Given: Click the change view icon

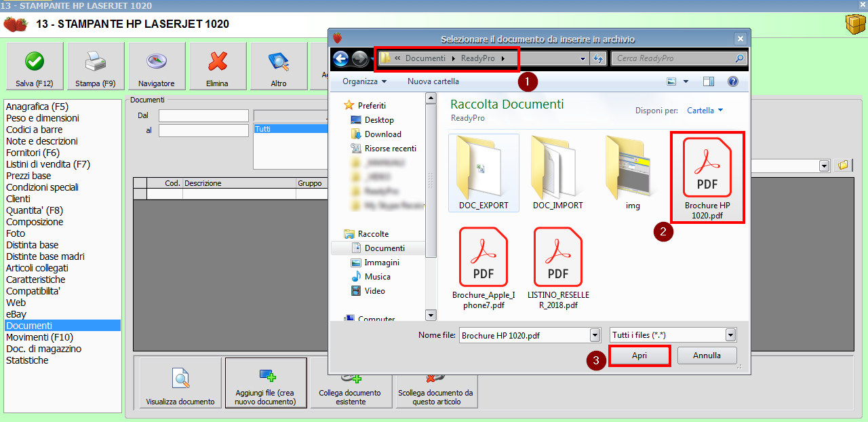Looking at the screenshot, I should tap(671, 81).
